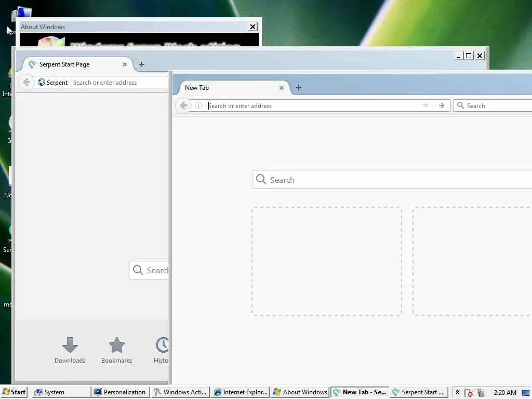Viewport: 532px width, 399px height.
Task: Switch to About Windows taskbar button
Action: 300,392
